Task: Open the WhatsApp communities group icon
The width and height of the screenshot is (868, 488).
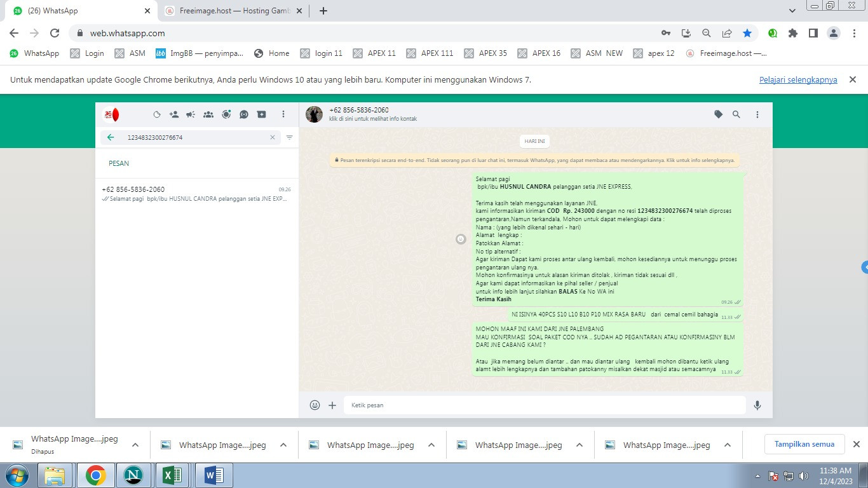Action: [208, 114]
